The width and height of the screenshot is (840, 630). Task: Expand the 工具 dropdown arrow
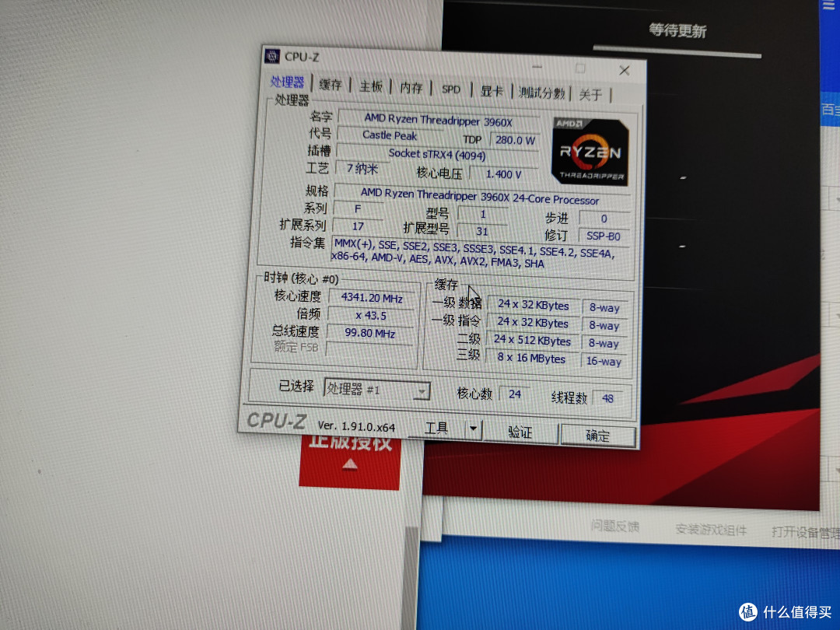(474, 429)
